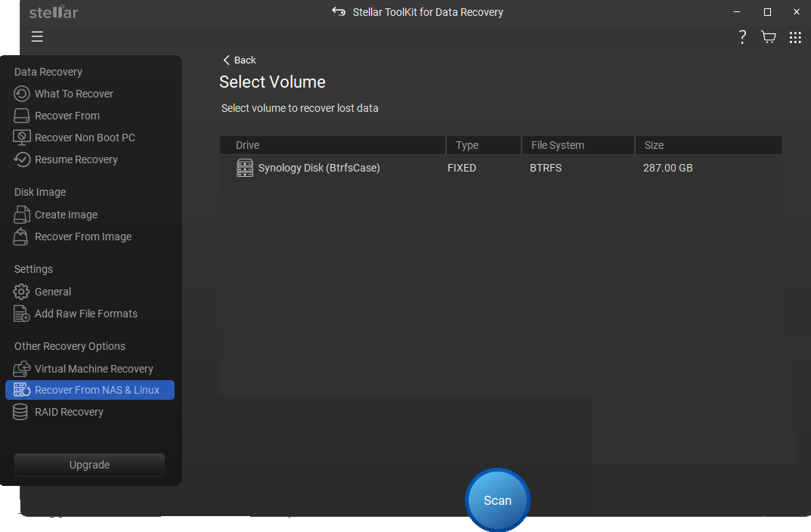Open Resume Recovery option

76,159
